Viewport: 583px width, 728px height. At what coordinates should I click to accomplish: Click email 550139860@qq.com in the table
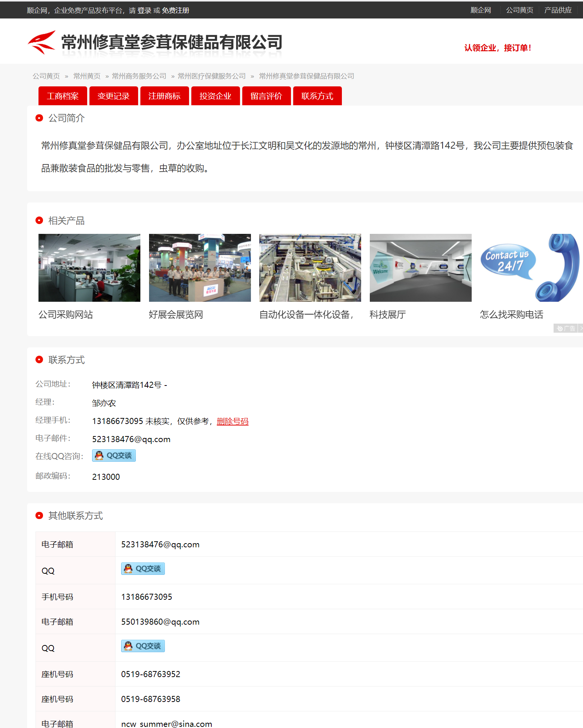click(x=160, y=622)
